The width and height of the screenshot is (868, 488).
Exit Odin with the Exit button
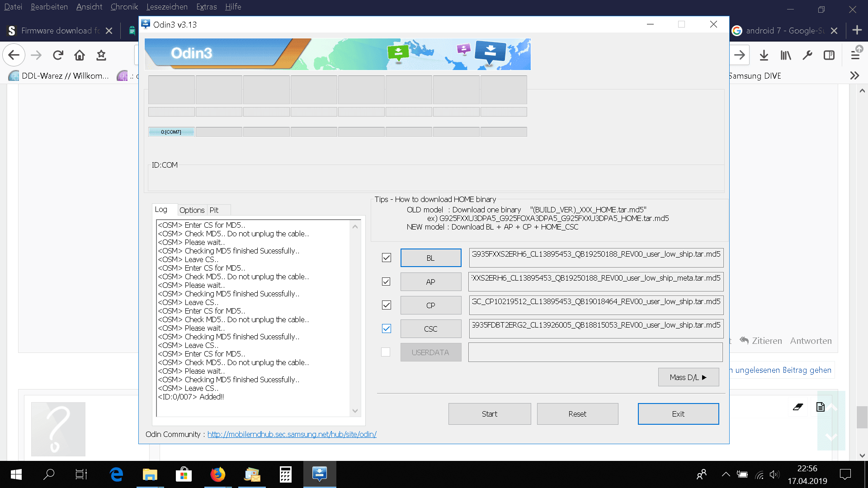point(678,414)
